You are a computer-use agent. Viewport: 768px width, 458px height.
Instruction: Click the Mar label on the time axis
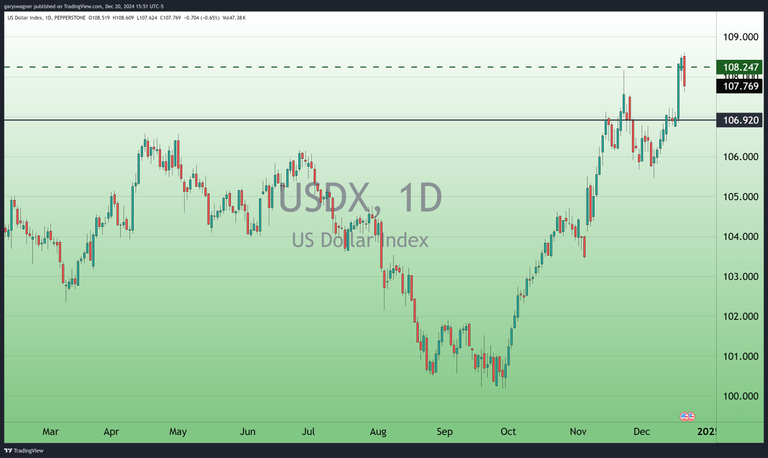point(50,432)
